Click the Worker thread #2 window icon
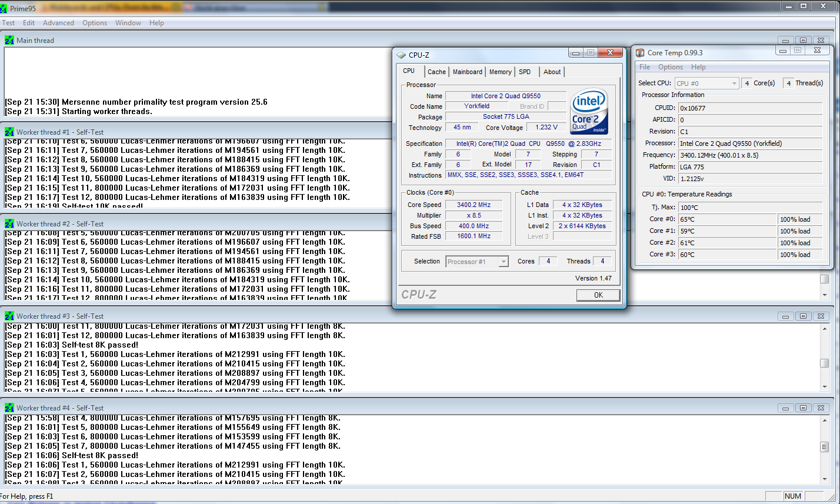 (x=9, y=223)
